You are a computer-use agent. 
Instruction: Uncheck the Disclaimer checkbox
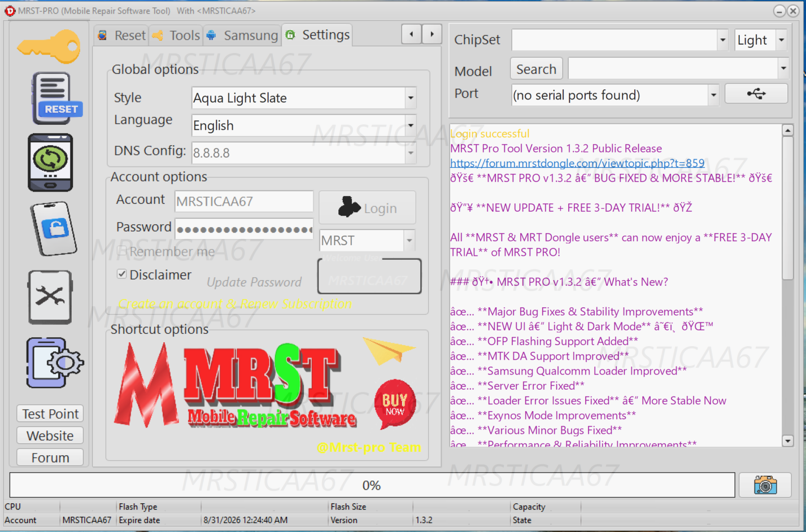coord(122,274)
